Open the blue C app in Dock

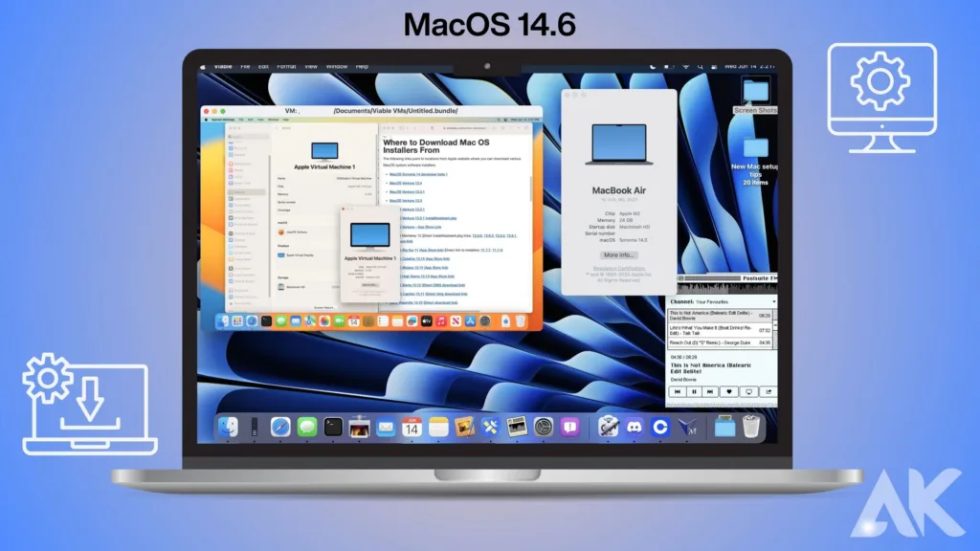click(660, 428)
